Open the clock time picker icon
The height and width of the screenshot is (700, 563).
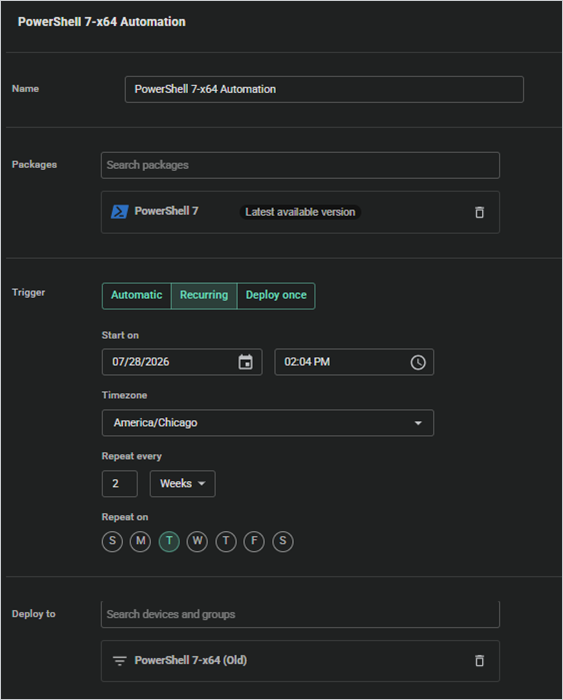tap(418, 362)
